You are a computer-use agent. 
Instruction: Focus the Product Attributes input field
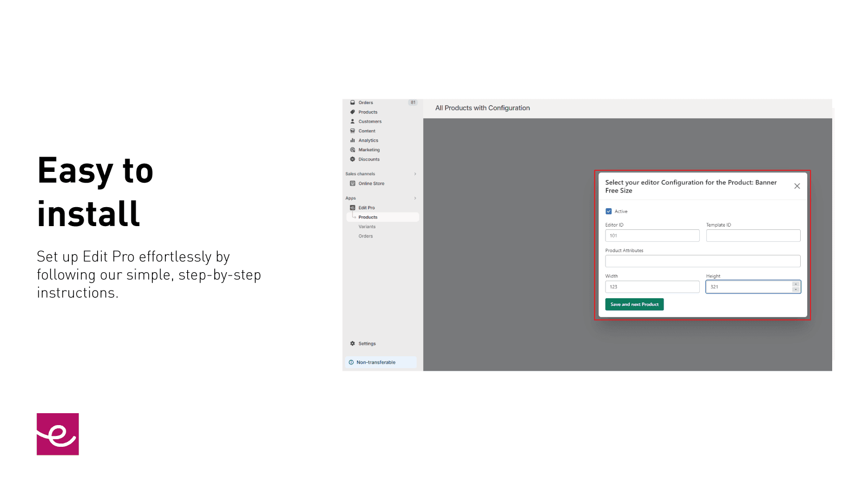click(x=702, y=261)
